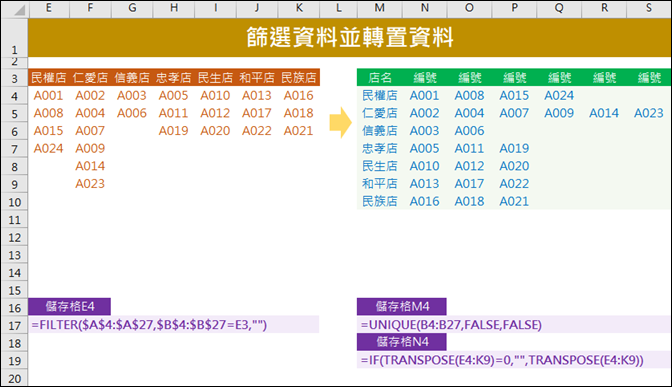Select blue cell A006 in column O

469,131
